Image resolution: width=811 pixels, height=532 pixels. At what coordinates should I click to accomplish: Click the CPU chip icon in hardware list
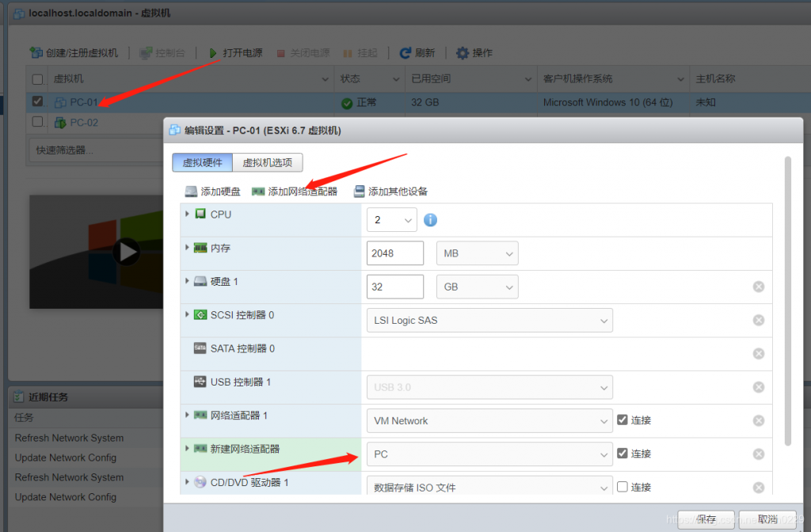coord(200,214)
